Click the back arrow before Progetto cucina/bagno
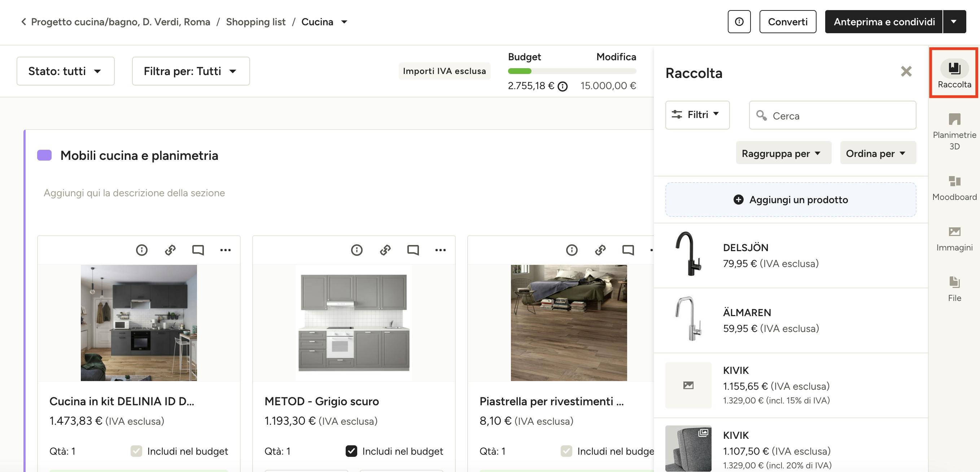The width and height of the screenshot is (980, 472). 23,22
